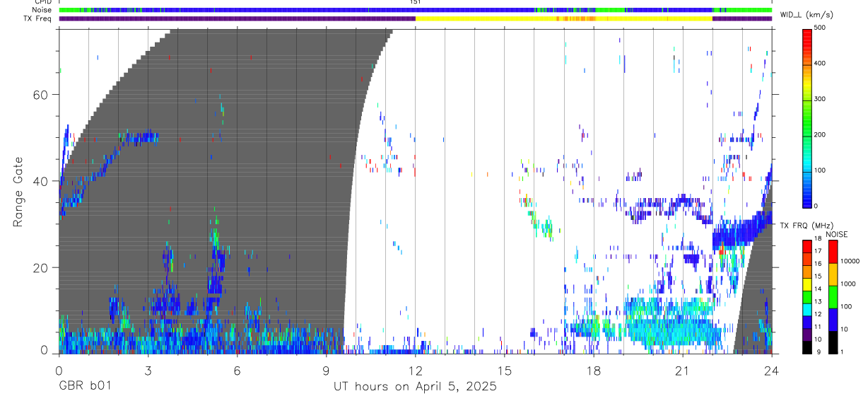Click the '300' tick on width color bar
This screenshot has height=401, width=868.
[x=820, y=99]
